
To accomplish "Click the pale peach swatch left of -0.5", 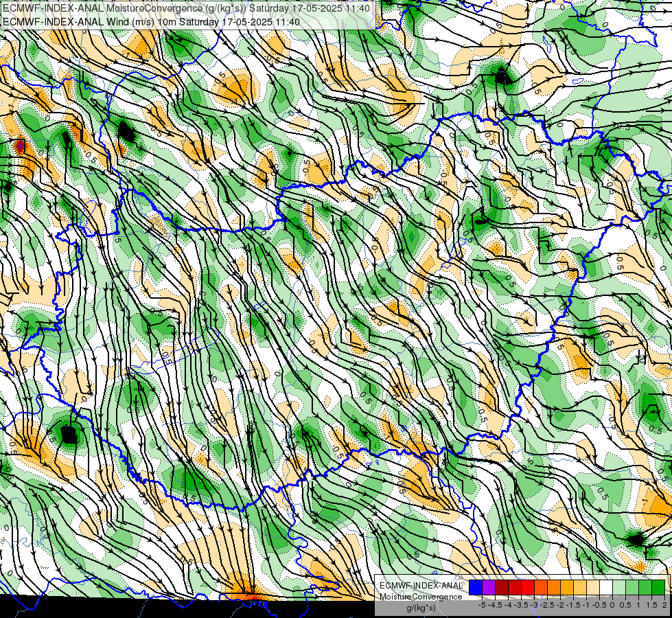I will pos(593,588).
